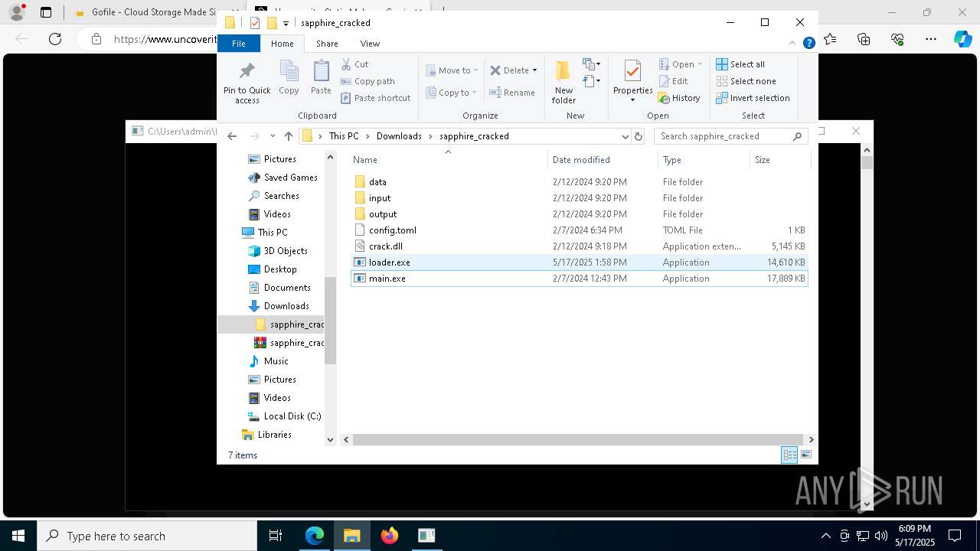Screen dimensions: 980x551
Task: Go back in Explorer navigation
Action: click(232, 136)
